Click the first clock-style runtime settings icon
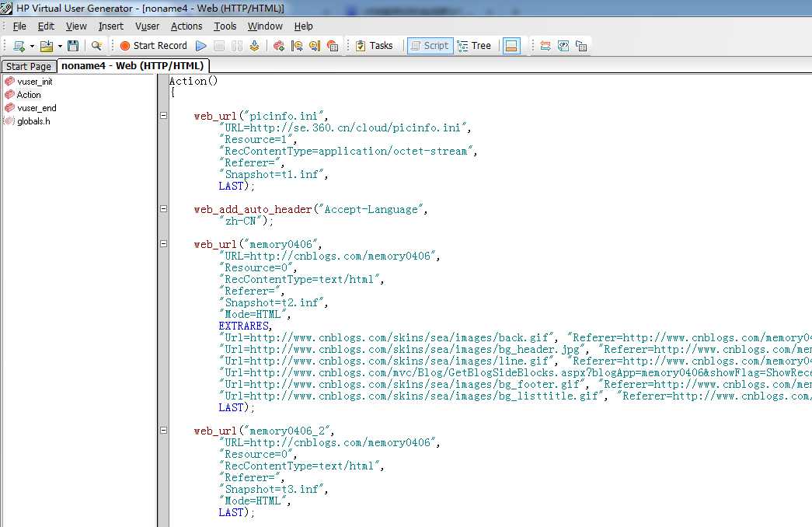The width and height of the screenshot is (812, 527). (x=297, y=46)
